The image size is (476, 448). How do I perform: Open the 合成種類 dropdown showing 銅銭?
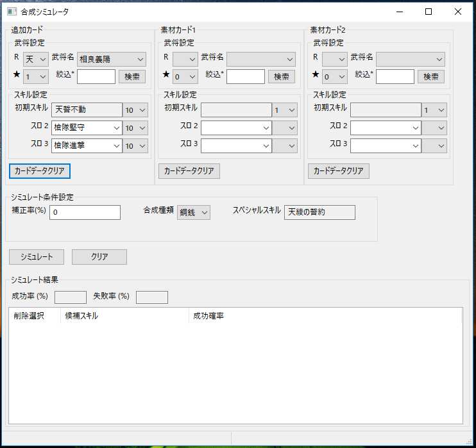(x=194, y=212)
